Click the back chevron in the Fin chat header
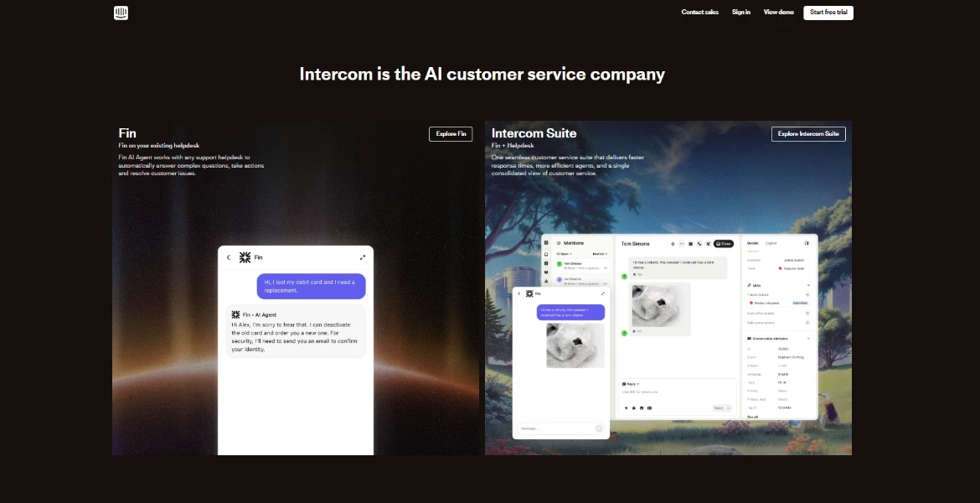Viewport: 980px width, 503px height. point(229,257)
